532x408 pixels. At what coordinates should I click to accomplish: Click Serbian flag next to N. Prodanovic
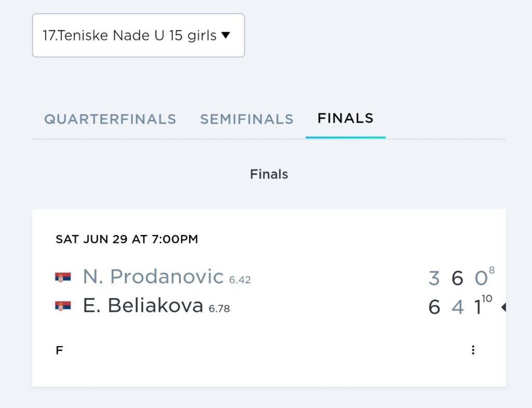(63, 278)
